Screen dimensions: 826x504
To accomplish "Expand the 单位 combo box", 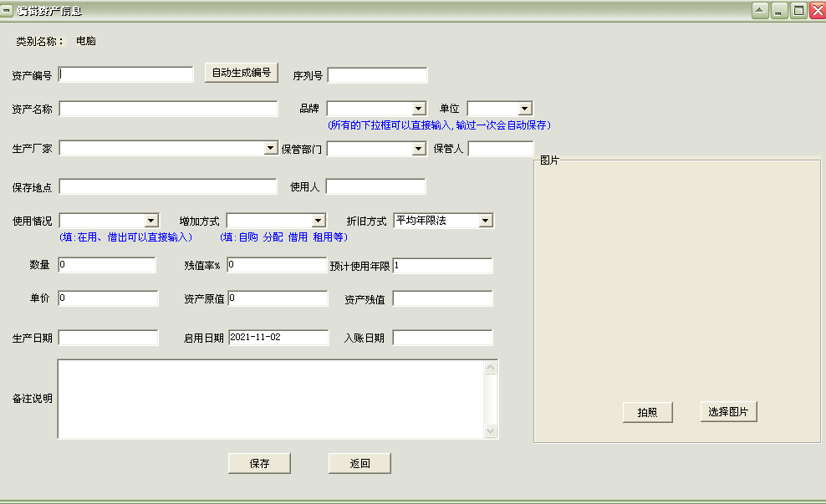I will pyautogui.click(x=525, y=109).
